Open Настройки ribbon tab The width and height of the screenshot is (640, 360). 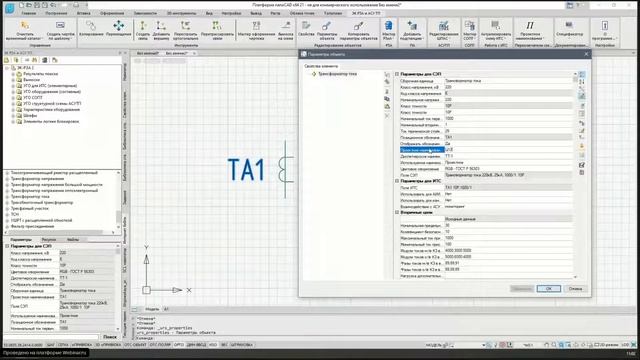point(231,13)
